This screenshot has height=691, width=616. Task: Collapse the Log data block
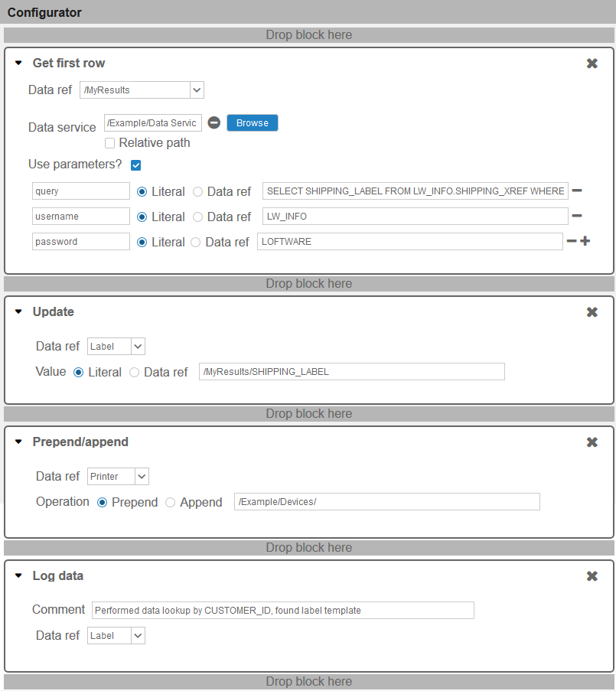[x=18, y=575]
